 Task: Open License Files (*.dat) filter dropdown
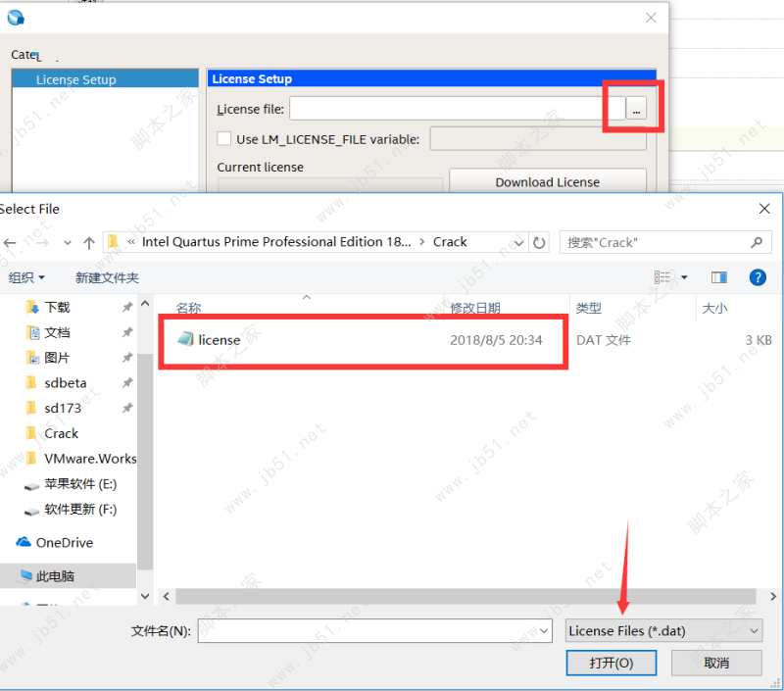click(664, 631)
